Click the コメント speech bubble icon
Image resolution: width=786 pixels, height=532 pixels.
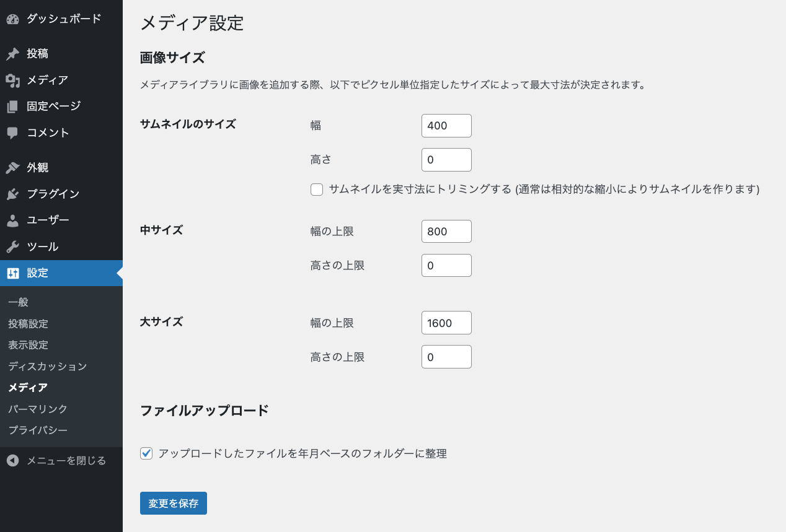[x=13, y=133]
